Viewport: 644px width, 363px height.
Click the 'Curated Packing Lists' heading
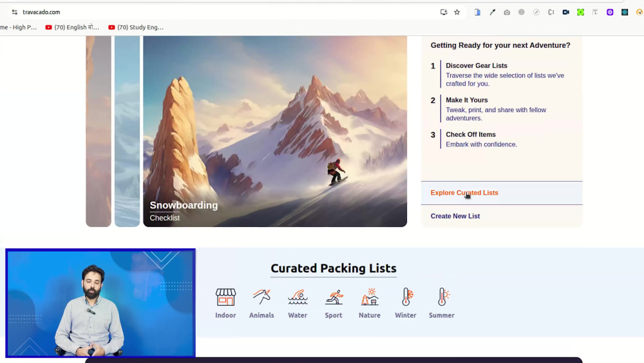coord(334,268)
